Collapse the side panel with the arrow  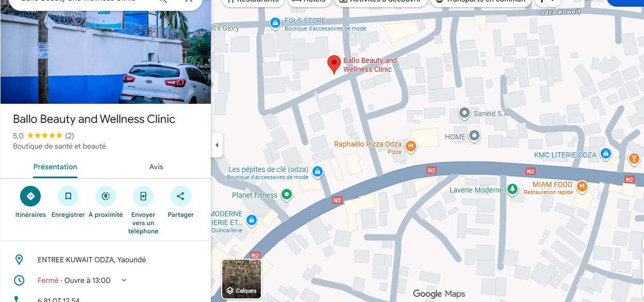217,145
